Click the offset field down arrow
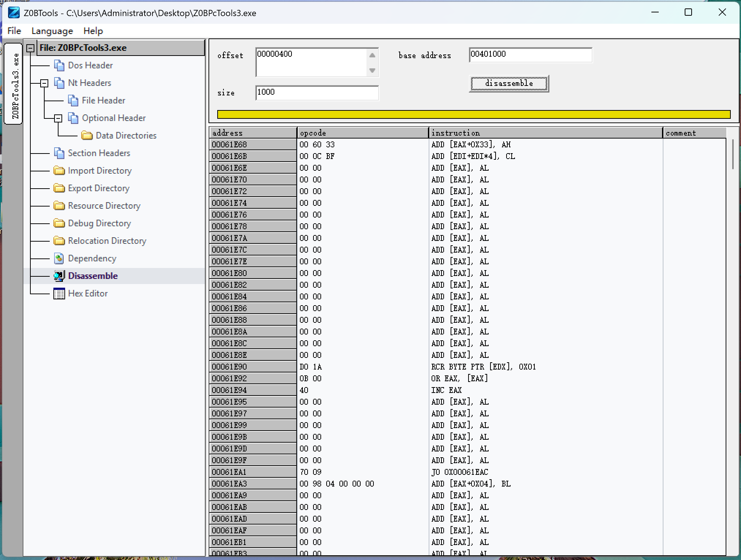This screenshot has width=741, height=560. [372, 70]
